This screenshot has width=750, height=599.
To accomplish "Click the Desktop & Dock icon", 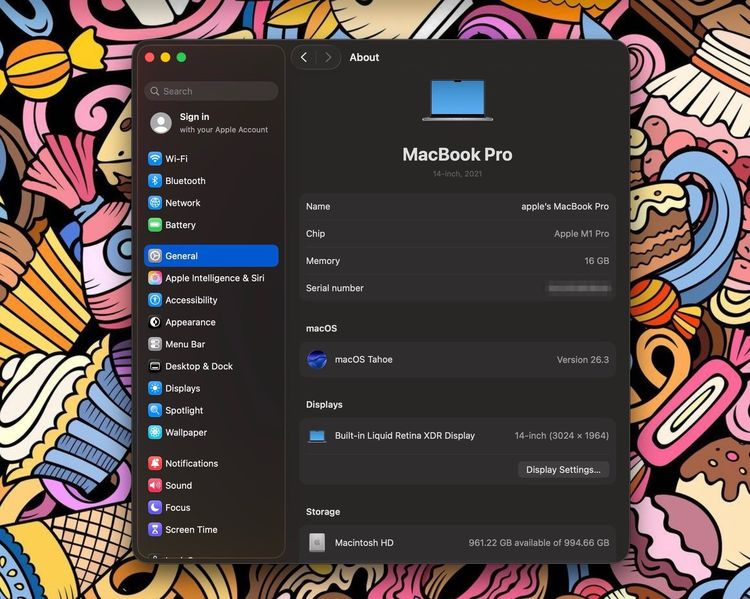I will (x=154, y=366).
